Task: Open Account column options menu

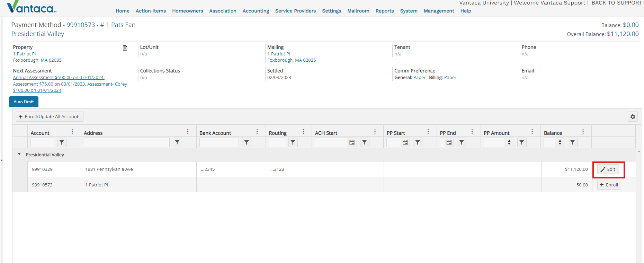Action: 72,132
